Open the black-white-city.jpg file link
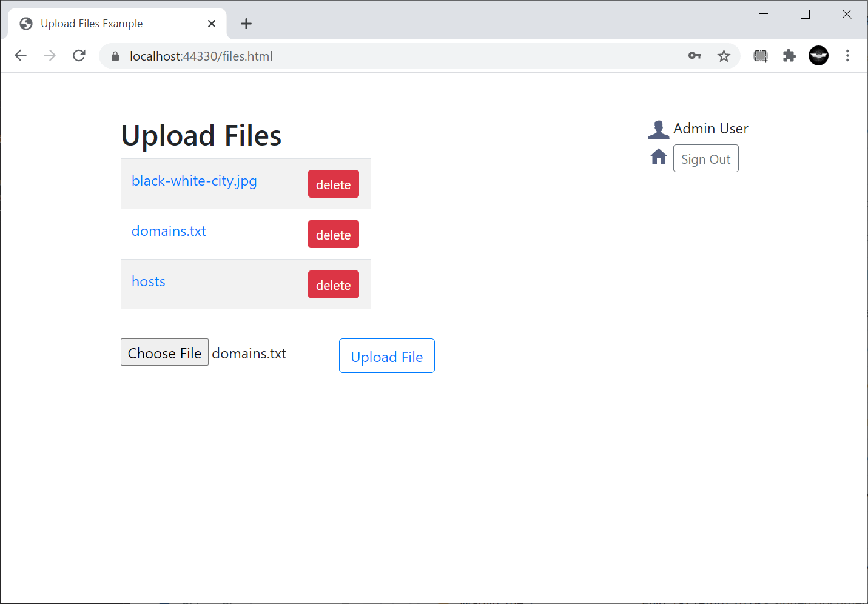This screenshot has height=604, width=868. pos(193,181)
